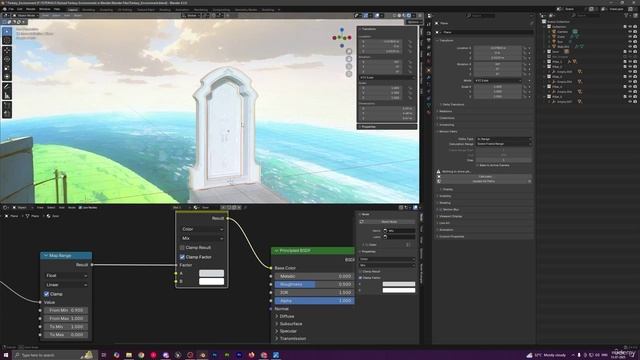This screenshot has height=360, width=640.
Task: Select the Scale tool in viewport toolbar
Action: (7, 68)
